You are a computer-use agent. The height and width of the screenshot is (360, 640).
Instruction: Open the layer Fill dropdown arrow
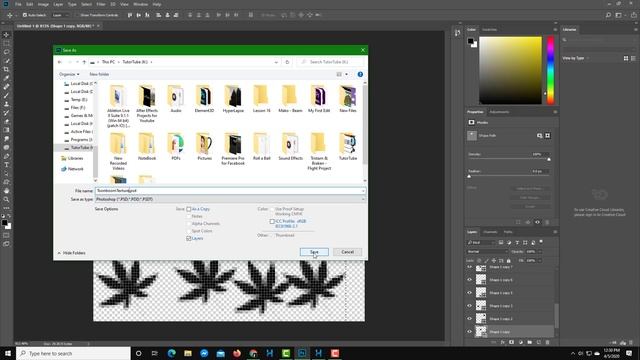540,260
